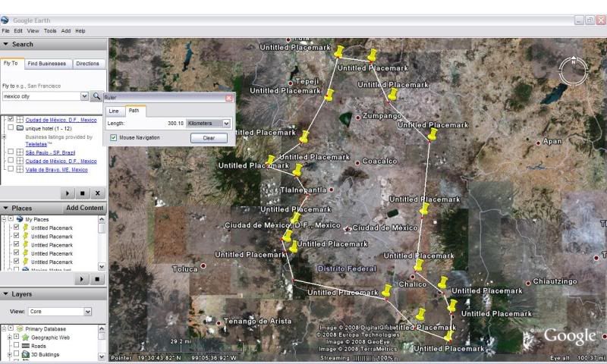Click the Clear button in Ruler

[209, 138]
